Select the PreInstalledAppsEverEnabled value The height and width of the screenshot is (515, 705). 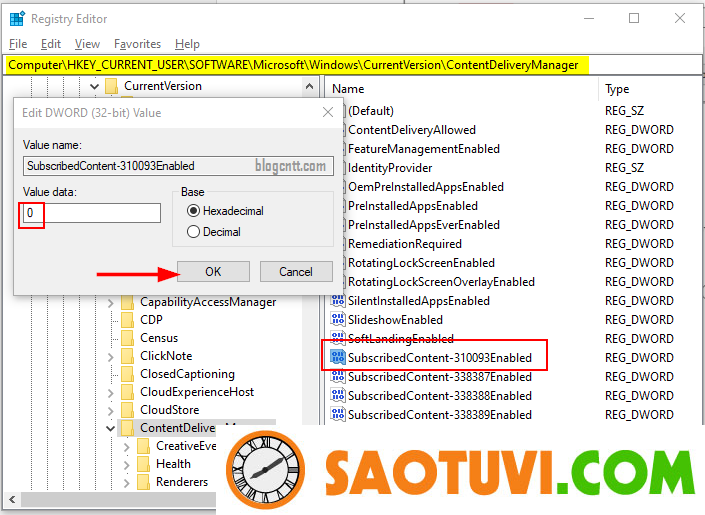424,224
